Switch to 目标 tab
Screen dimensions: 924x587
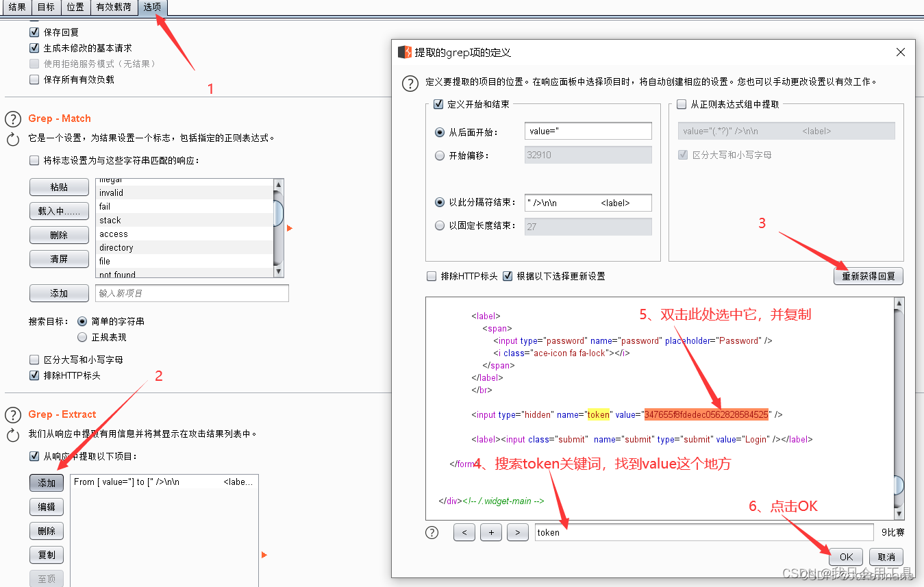[x=46, y=8]
